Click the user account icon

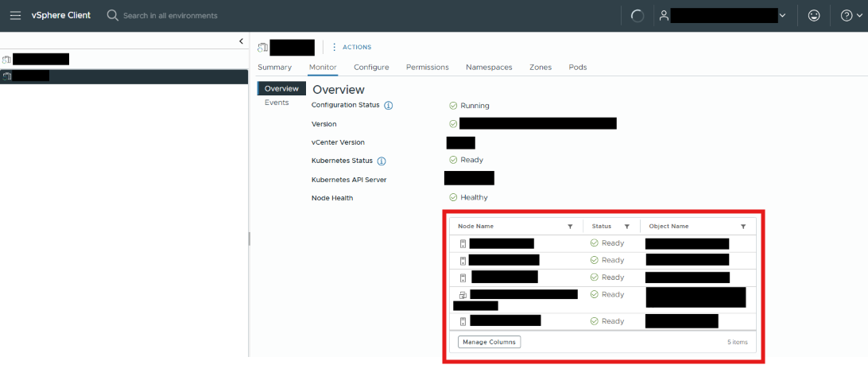pyautogui.click(x=664, y=16)
